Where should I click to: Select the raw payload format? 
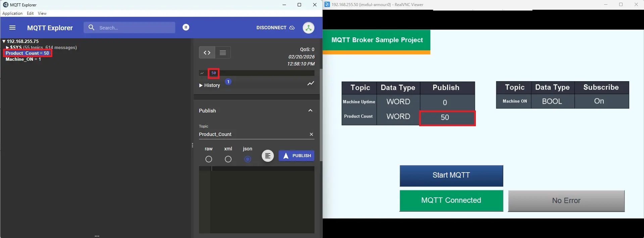pyautogui.click(x=209, y=159)
